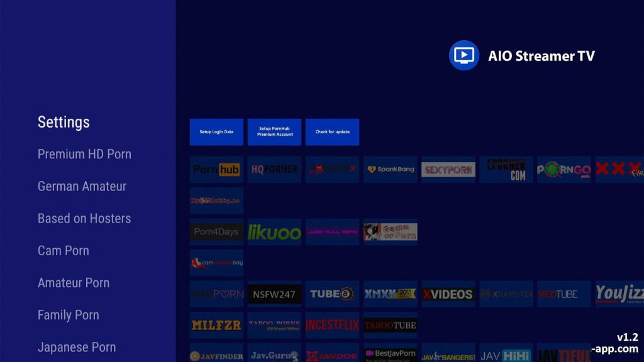Open the XVideos tile

[448, 294]
